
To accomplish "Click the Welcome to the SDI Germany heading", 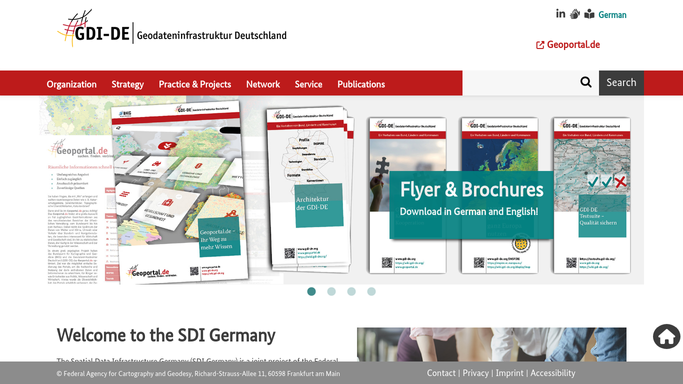I will click(166, 335).
